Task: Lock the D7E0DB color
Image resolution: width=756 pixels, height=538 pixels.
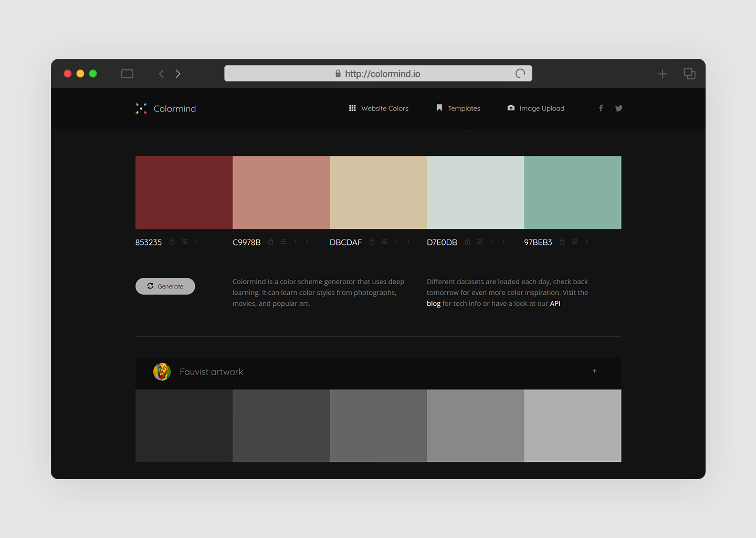Action: [x=467, y=242]
